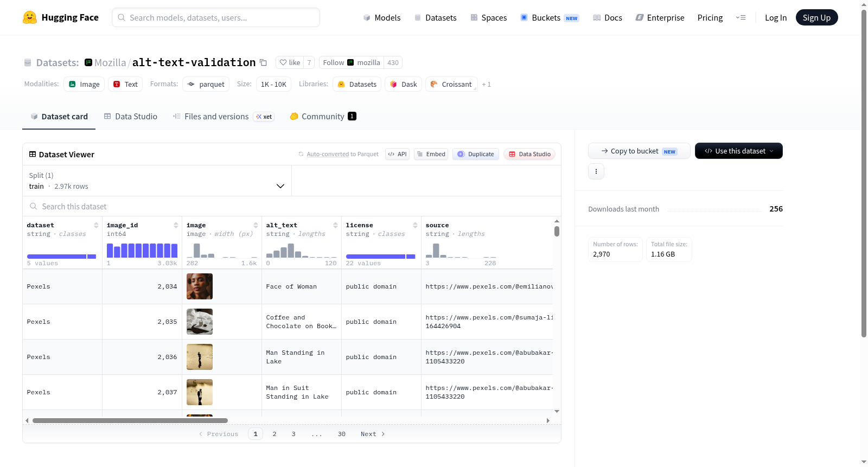This screenshot has width=868, height=467.
Task: Click the image_id histogram bars
Action: point(142,251)
